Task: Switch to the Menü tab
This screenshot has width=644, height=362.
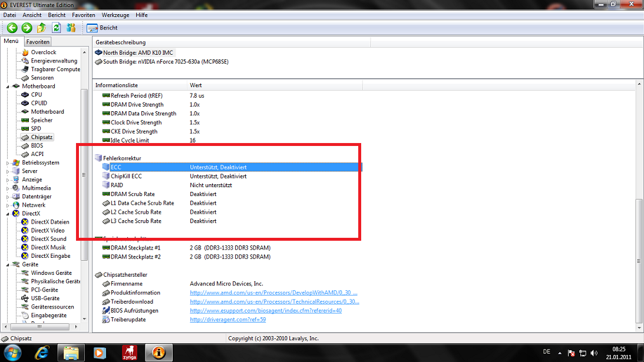Action: click(x=11, y=41)
